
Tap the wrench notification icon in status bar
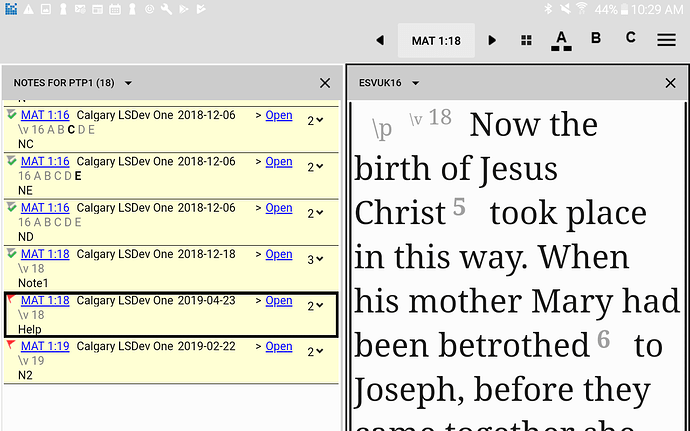[x=166, y=9]
